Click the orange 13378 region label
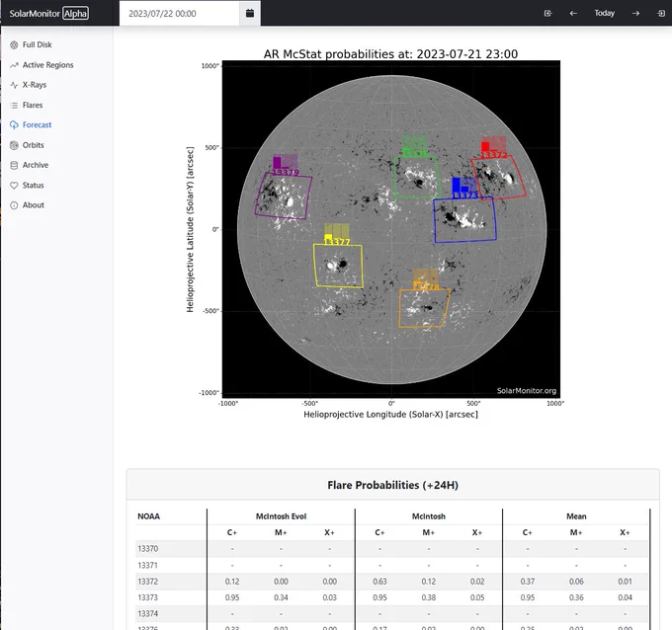672x630 pixels. pyautogui.click(x=426, y=287)
